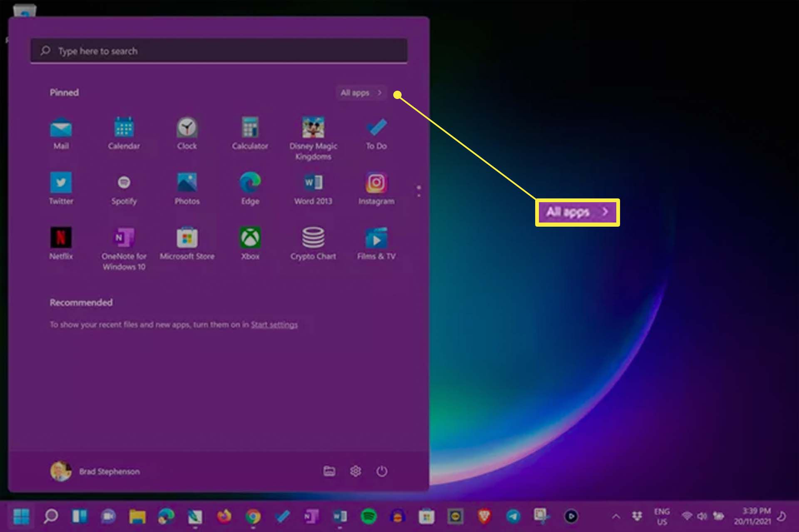Open the To Do app
Screen dimensions: 799x532
tap(376, 134)
